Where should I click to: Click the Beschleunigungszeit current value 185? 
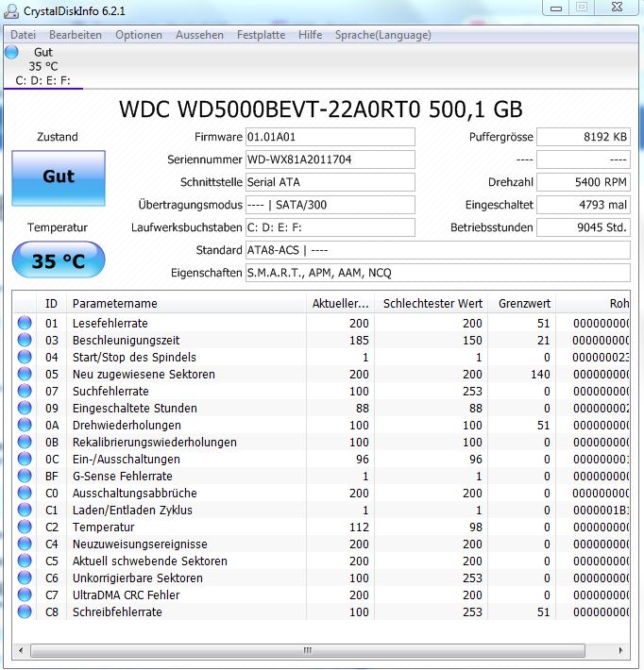click(359, 340)
